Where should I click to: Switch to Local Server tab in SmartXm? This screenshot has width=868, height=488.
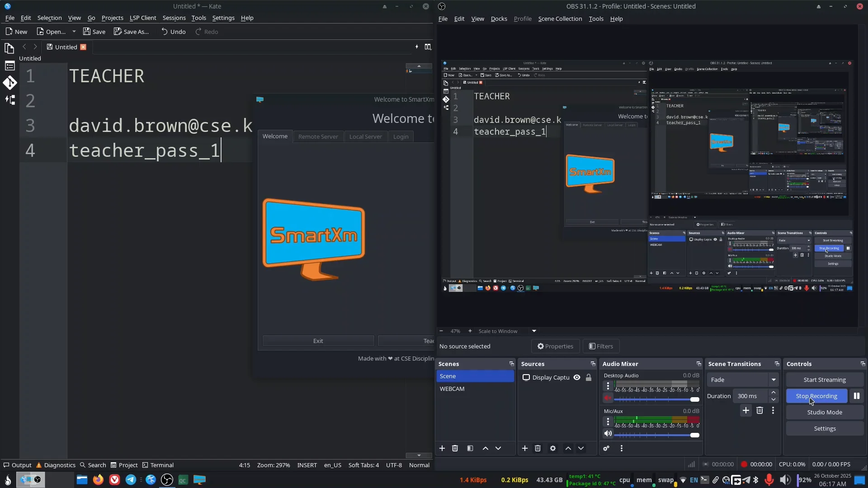tap(366, 136)
